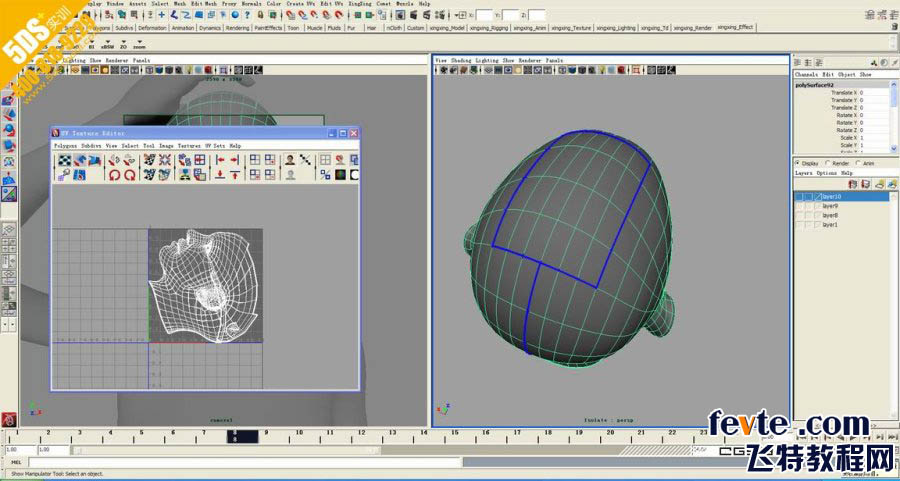Toggle the visibility box of layer10
The image size is (900, 481).
click(800, 197)
